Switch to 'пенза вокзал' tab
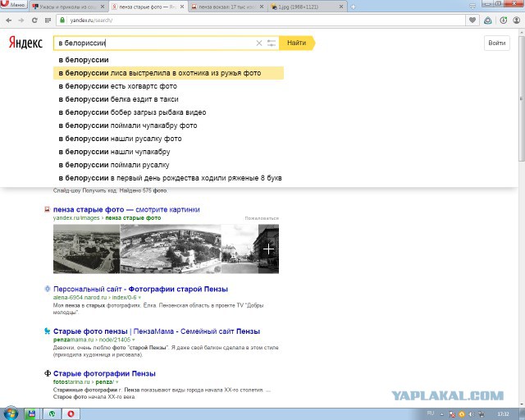525x420 pixels. 228,7
